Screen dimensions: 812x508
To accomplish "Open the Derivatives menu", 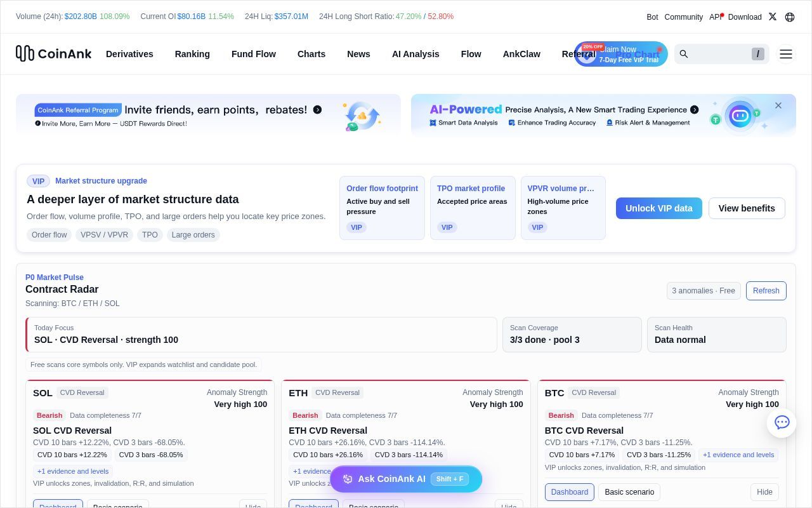I will point(129,54).
